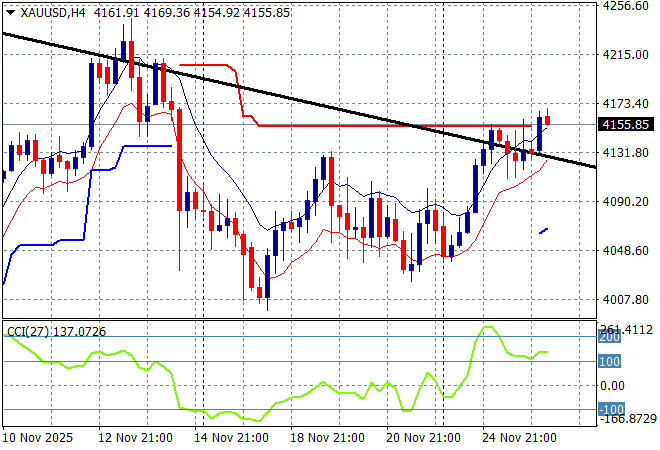Click the 14 Nov 21:00 time label
660x450 pixels.
coord(231,438)
